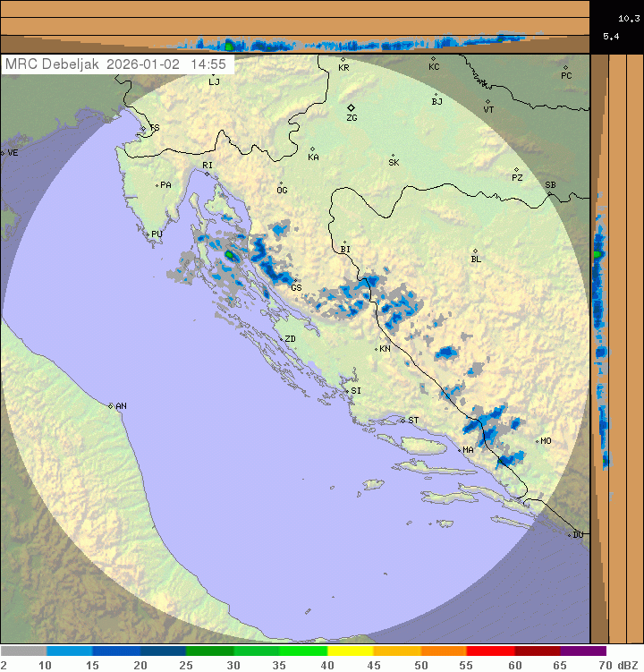The width and height of the screenshot is (644, 672).
Task: Click the radar echo in right side cross-section
Action: tap(597, 255)
